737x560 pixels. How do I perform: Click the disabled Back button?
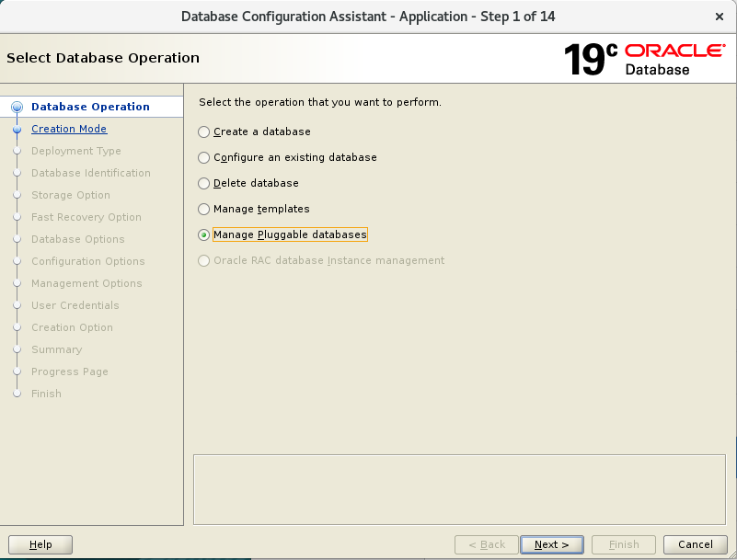click(x=487, y=544)
